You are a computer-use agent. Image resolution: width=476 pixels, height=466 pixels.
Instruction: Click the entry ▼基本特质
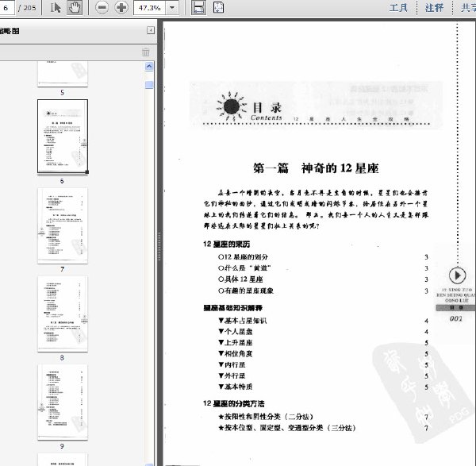(x=236, y=387)
